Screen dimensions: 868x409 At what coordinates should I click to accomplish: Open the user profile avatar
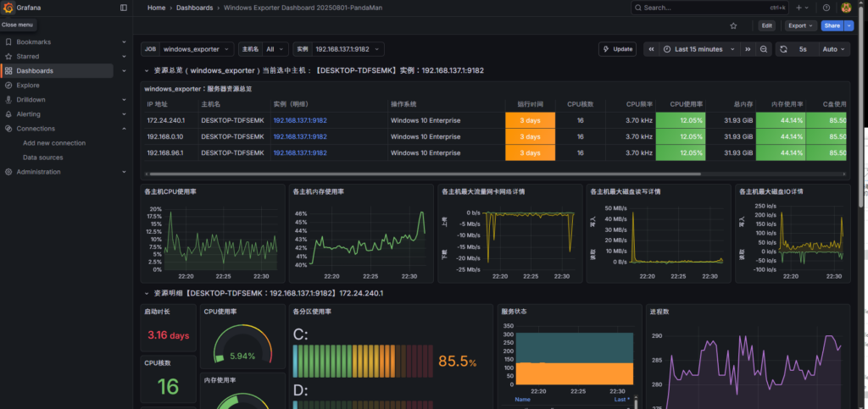click(846, 8)
